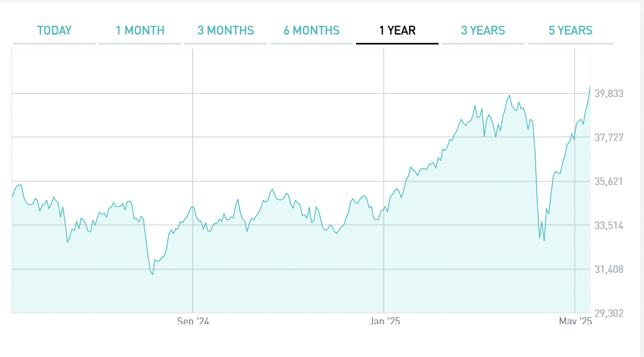Viewport: 644px width, 357px height.
Task: Switch to the TODAY time range tab
Action: tap(54, 31)
